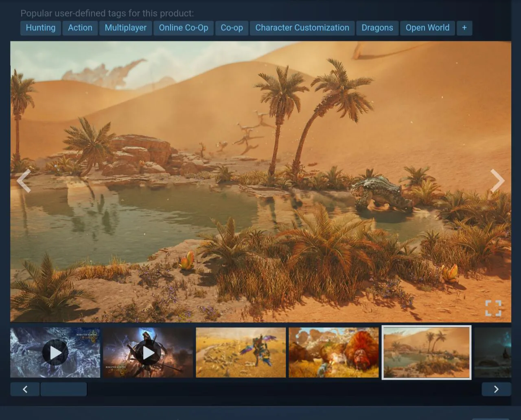
Task: Select the Action tag
Action: pos(80,28)
